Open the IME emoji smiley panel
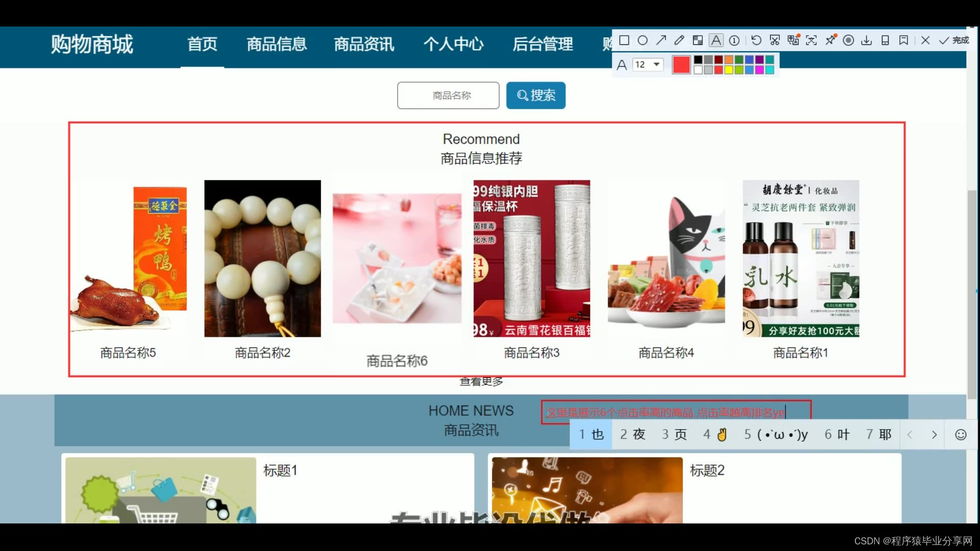 pos(961,435)
